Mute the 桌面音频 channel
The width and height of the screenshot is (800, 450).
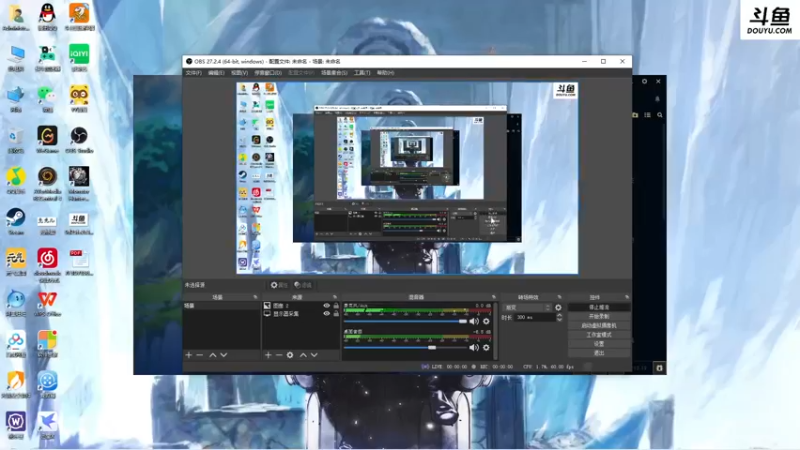click(474, 347)
